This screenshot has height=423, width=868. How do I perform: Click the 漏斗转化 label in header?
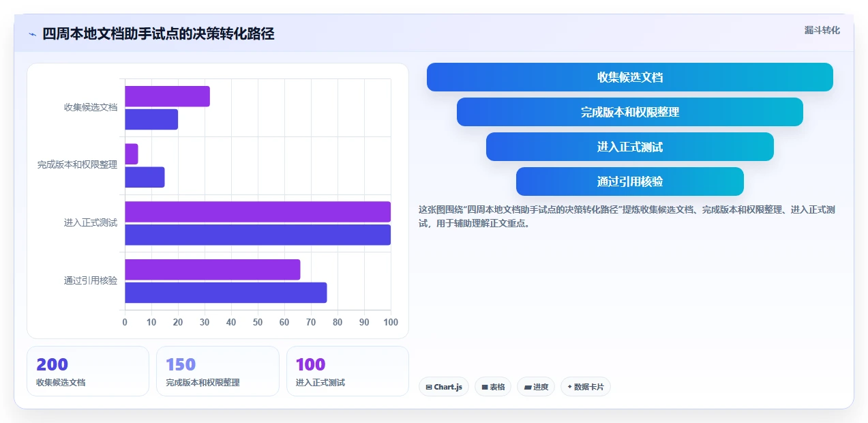[822, 31]
